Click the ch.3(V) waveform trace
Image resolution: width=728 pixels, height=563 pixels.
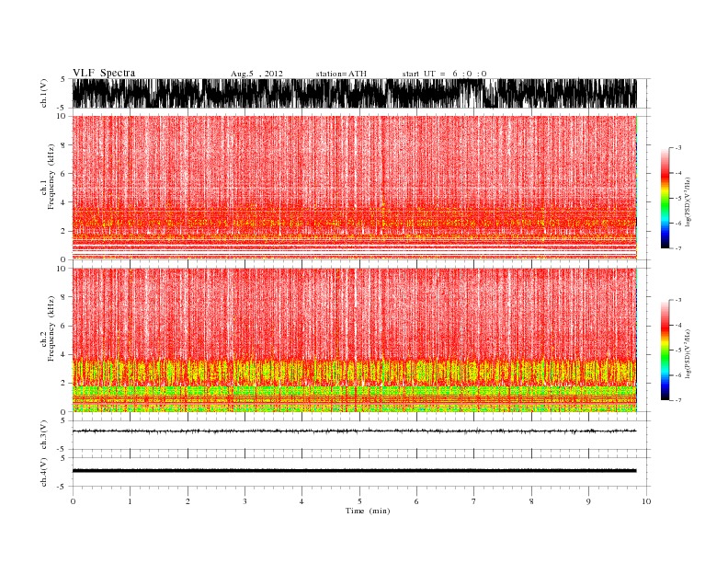pyautogui.click(x=354, y=431)
